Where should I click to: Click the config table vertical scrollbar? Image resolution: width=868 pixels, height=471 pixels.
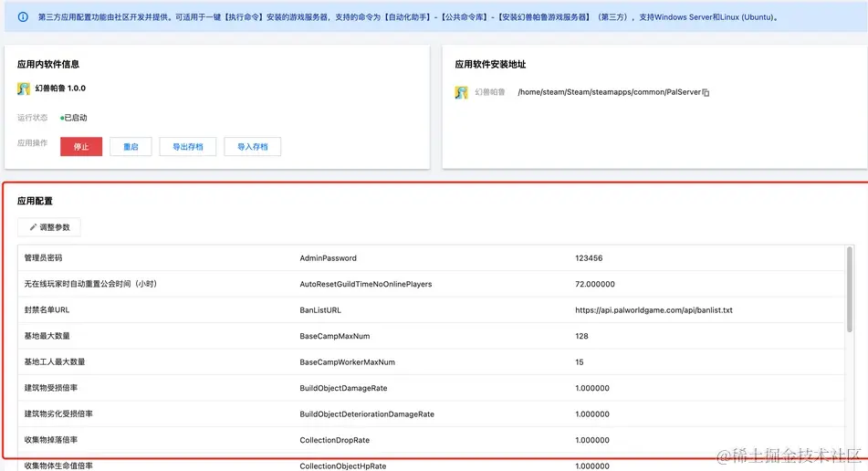tap(849, 290)
